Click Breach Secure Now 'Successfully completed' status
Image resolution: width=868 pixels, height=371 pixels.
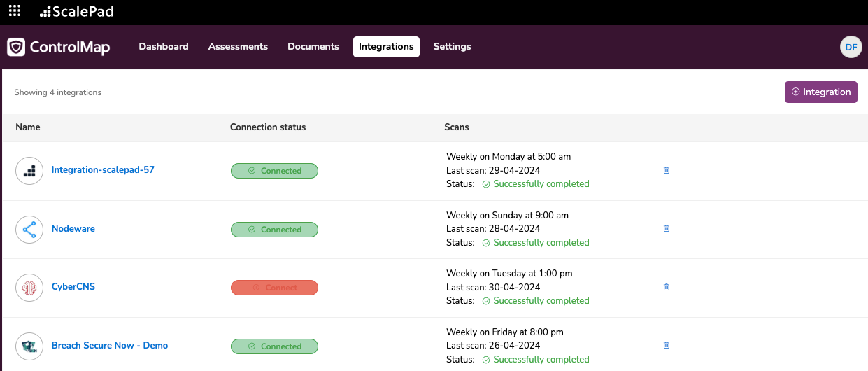click(x=541, y=360)
